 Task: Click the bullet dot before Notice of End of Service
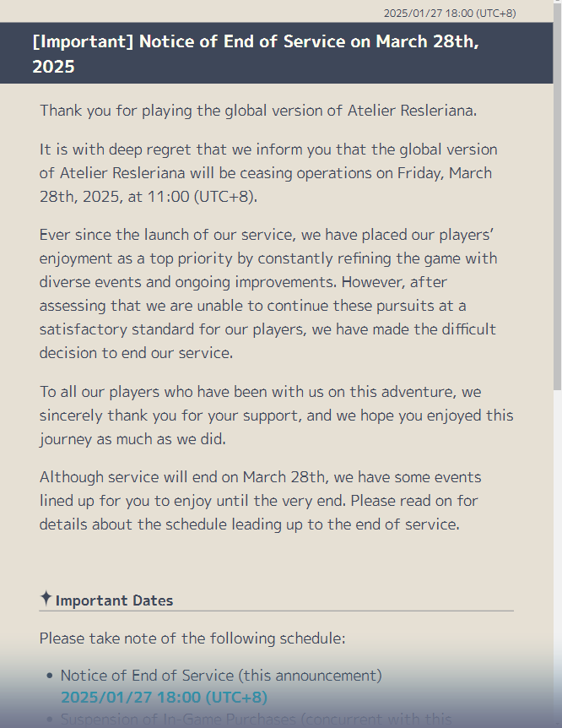(x=50, y=676)
